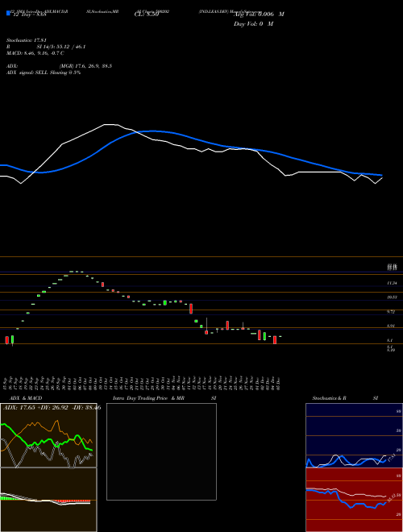403x532 pixels.
Task: Click the 'Stochastics & R' panel title
Action: point(329,398)
